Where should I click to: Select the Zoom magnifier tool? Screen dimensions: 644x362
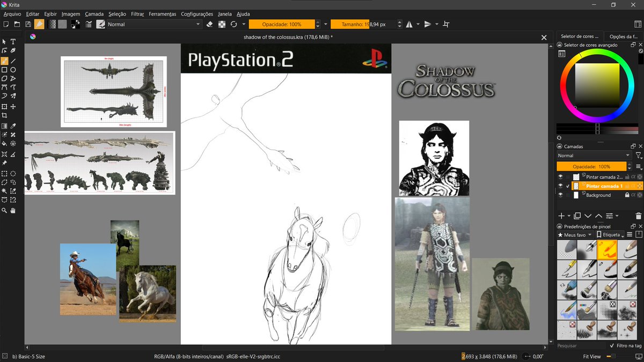4,211
